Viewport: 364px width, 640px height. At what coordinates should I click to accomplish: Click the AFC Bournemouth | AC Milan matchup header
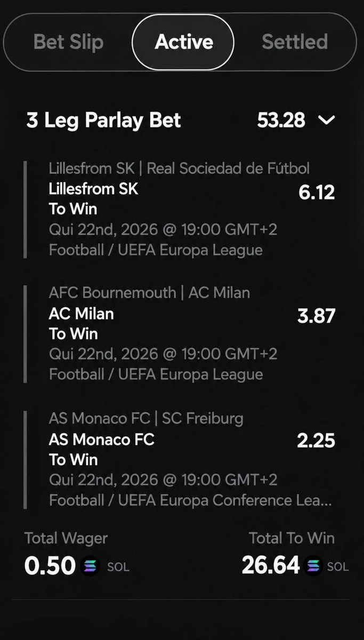(149, 292)
